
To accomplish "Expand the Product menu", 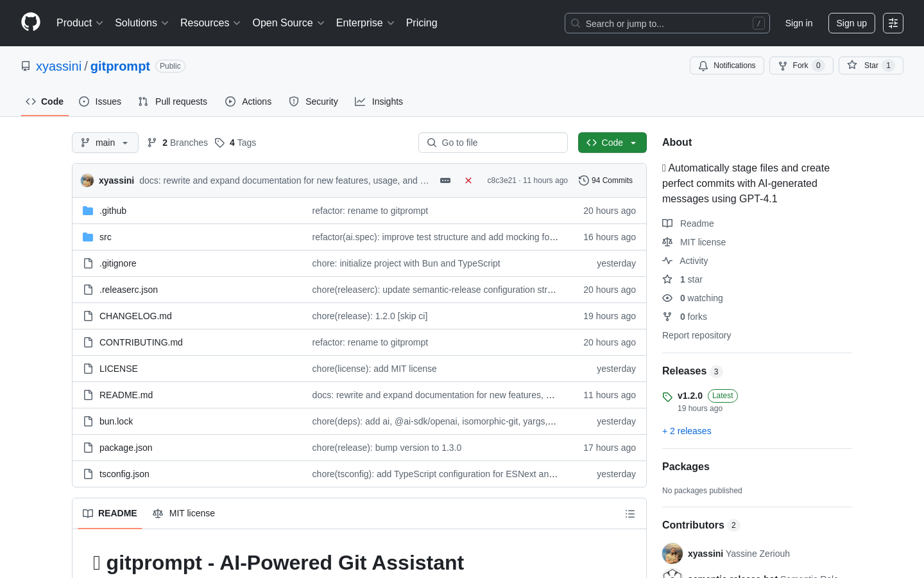I will [80, 23].
